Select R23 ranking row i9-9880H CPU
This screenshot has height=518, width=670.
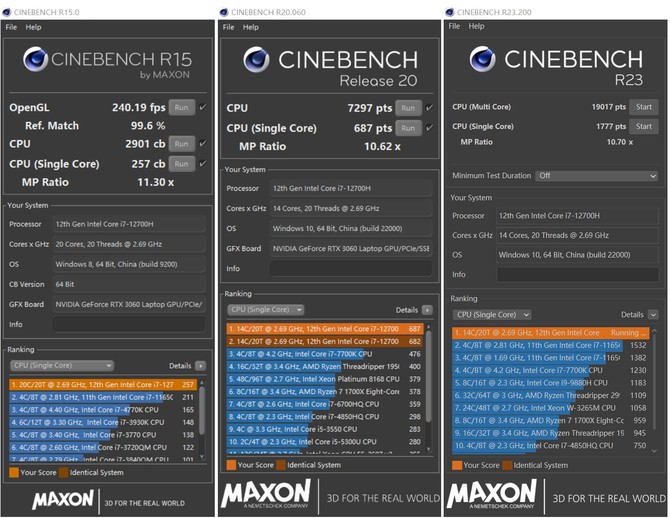point(551,383)
